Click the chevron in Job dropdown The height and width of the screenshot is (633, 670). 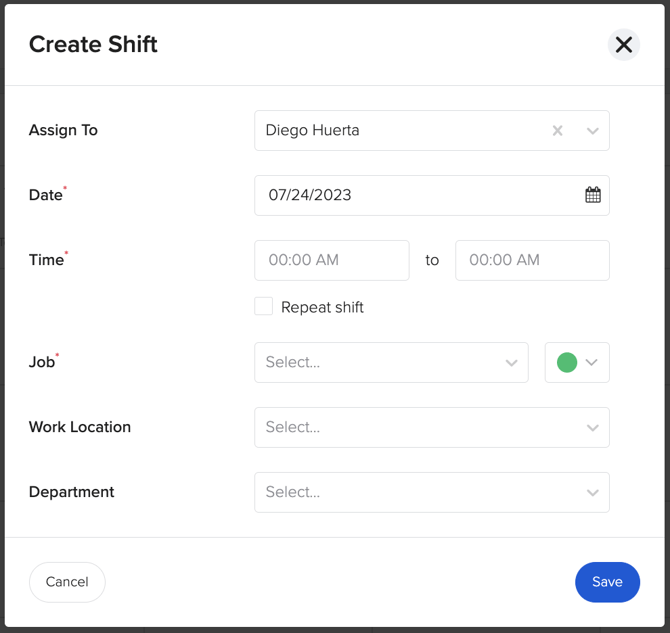(x=511, y=363)
